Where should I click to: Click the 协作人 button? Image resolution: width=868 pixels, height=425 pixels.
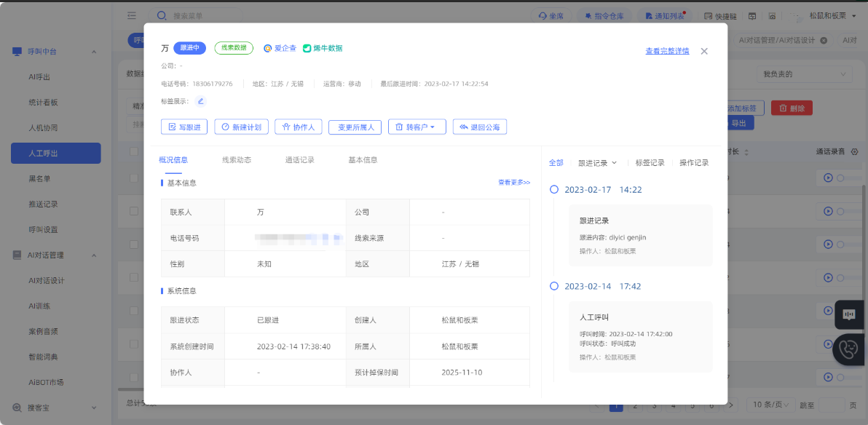[x=299, y=127]
